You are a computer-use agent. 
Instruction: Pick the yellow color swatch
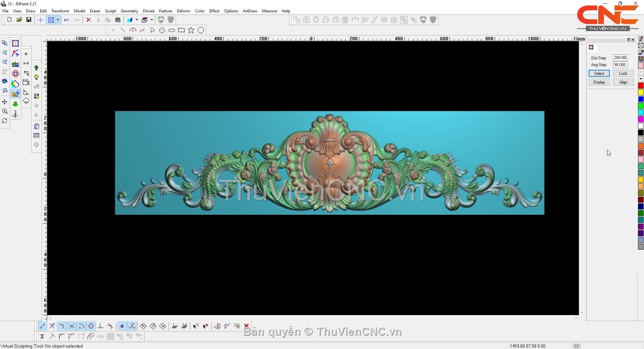click(x=641, y=92)
